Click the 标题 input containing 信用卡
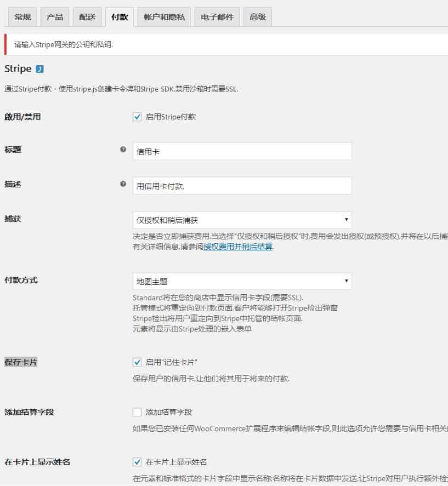Image resolution: width=448 pixels, height=486 pixels. (x=242, y=151)
